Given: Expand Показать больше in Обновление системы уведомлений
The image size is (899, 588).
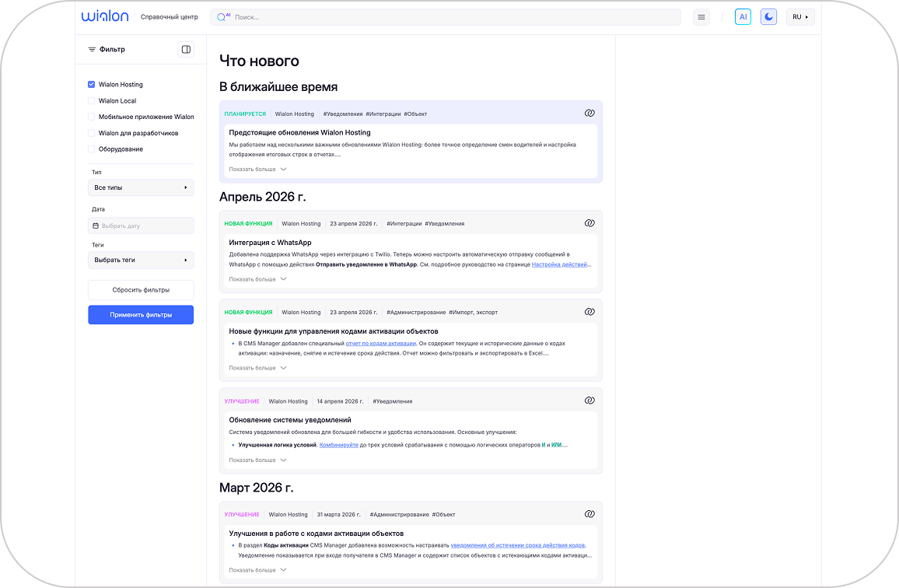Looking at the screenshot, I should [257, 460].
